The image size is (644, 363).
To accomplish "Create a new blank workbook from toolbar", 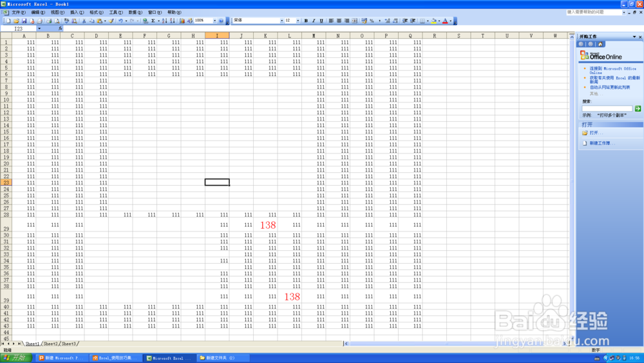I will 8,21.
